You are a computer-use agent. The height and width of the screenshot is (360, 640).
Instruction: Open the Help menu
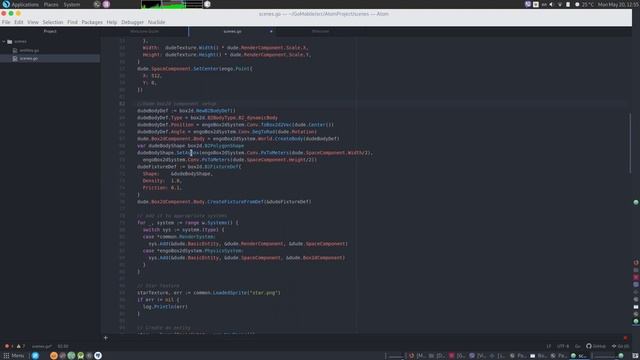(111, 22)
